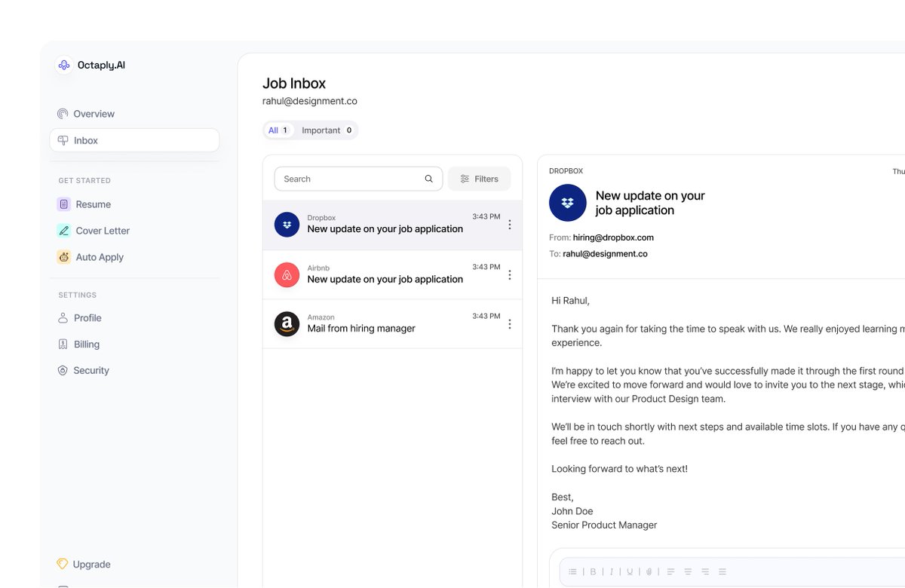Click the Dropbox logo in email list
Screen dimensions: 905x588
click(x=287, y=225)
